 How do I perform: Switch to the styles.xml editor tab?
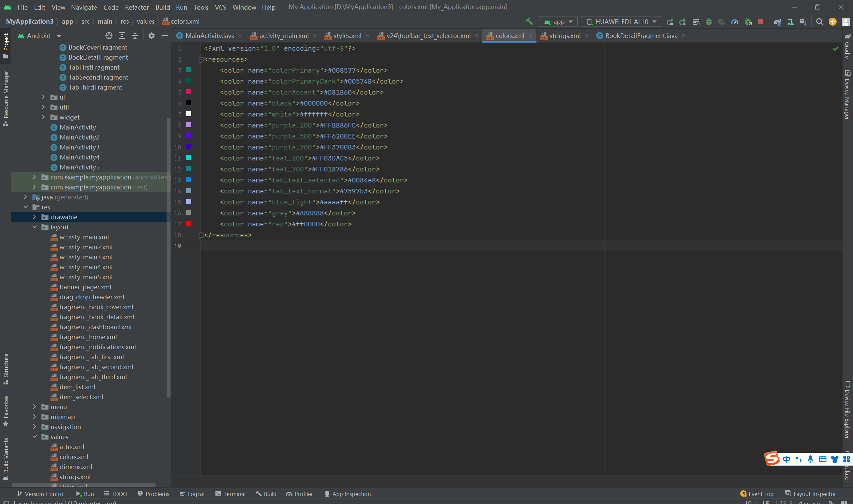click(x=347, y=36)
